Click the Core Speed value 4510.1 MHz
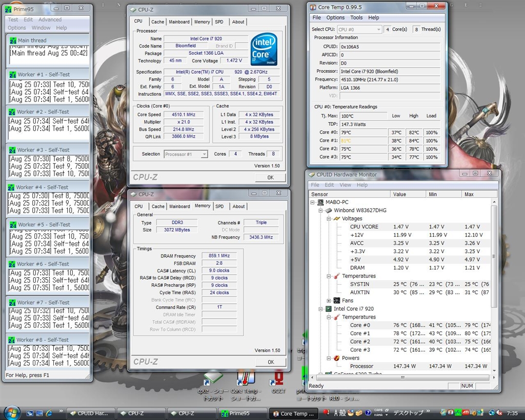The image size is (525, 420). click(x=184, y=114)
